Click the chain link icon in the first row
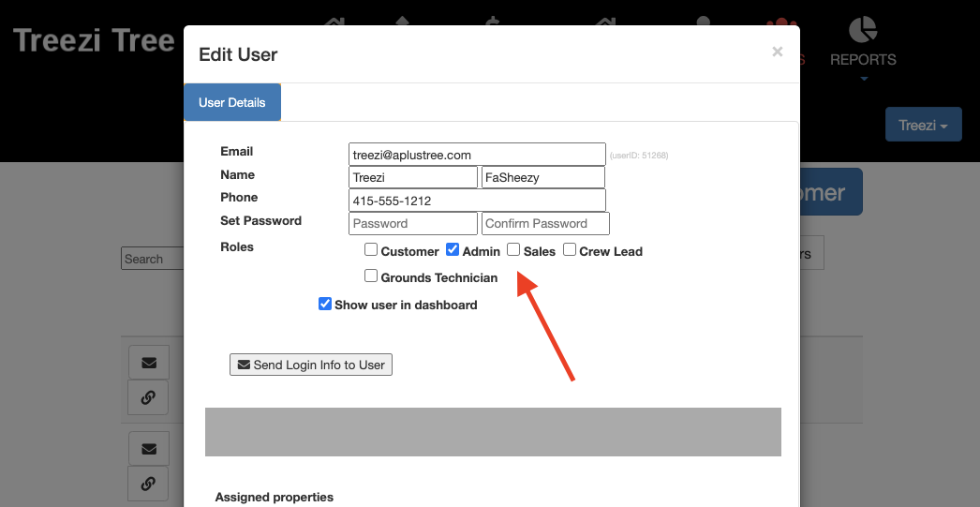The width and height of the screenshot is (980, 507). 148,397
